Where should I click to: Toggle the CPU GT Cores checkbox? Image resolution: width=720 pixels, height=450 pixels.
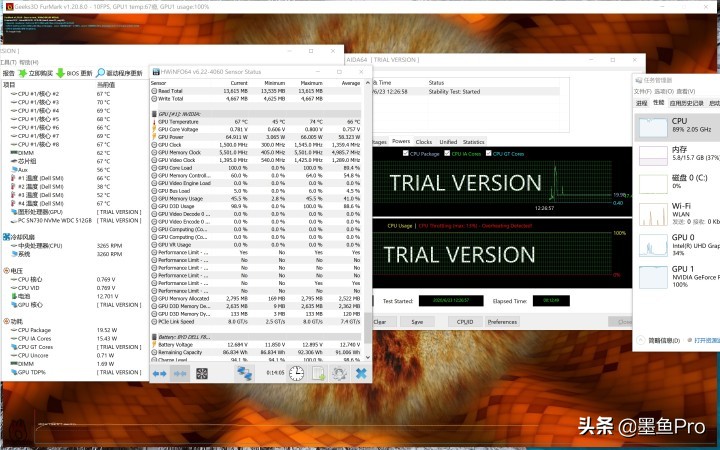[489, 153]
